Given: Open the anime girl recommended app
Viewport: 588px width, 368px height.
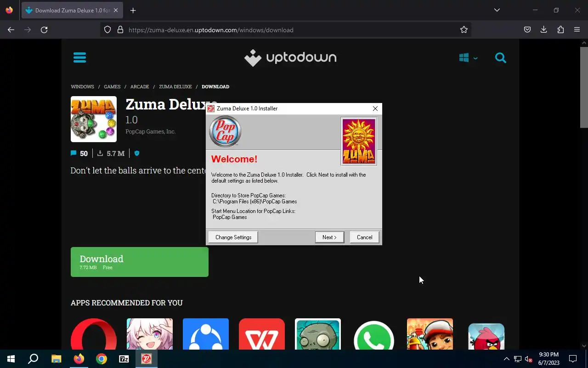Looking at the screenshot, I should [150, 334].
